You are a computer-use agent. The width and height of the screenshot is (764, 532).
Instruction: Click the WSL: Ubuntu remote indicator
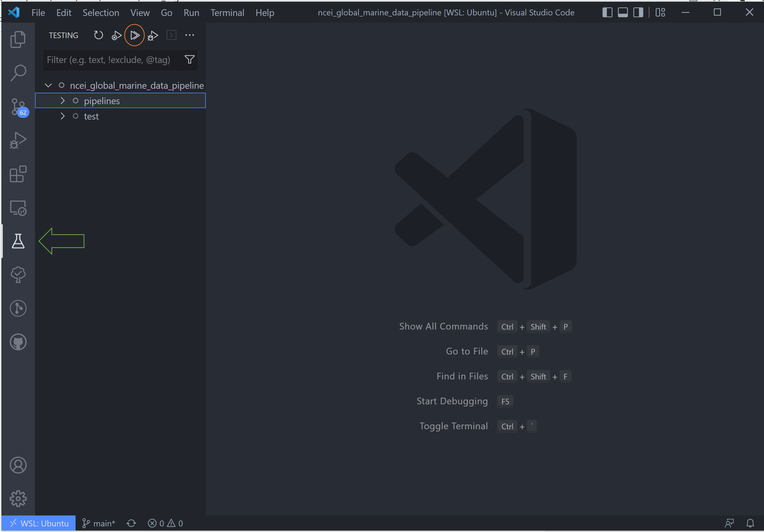click(x=39, y=523)
